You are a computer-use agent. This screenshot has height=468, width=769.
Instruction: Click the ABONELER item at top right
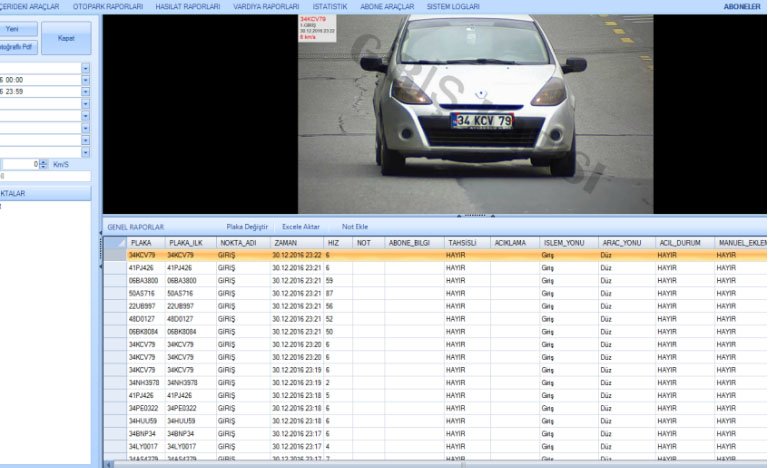pyautogui.click(x=742, y=7)
